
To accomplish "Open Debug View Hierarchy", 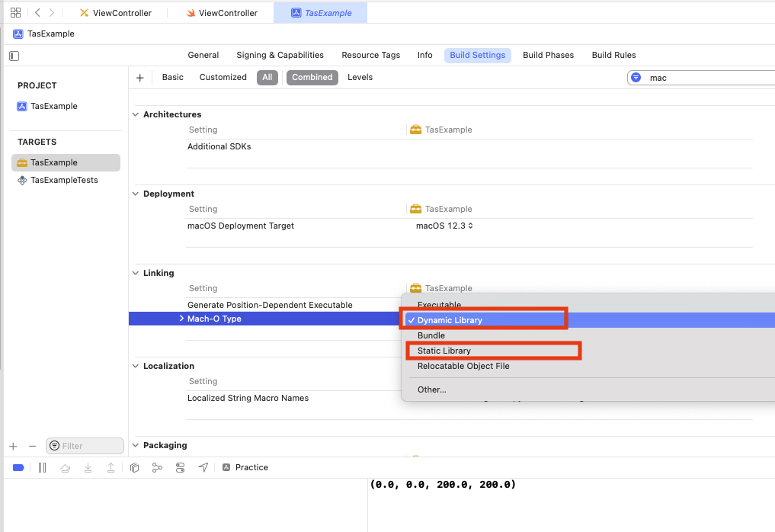I will pos(134,467).
